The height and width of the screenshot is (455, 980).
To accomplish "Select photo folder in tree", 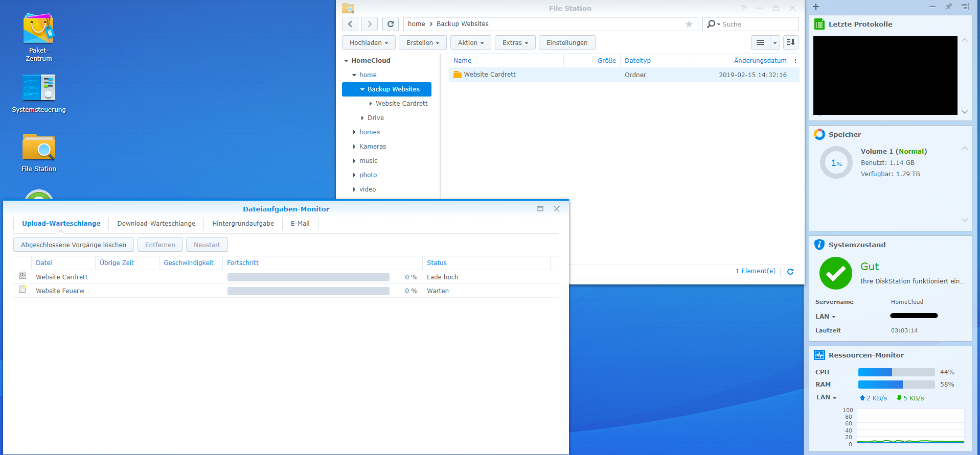I will point(368,175).
